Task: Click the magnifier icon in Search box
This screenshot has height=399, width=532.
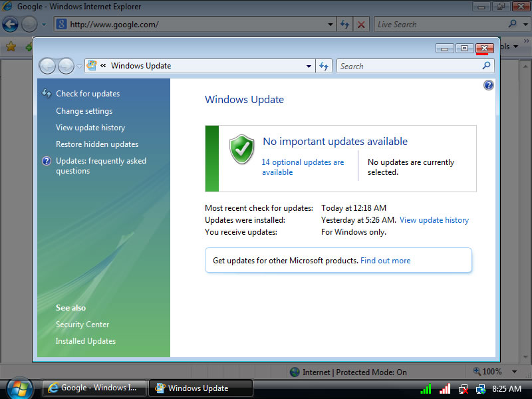Action: [x=486, y=66]
